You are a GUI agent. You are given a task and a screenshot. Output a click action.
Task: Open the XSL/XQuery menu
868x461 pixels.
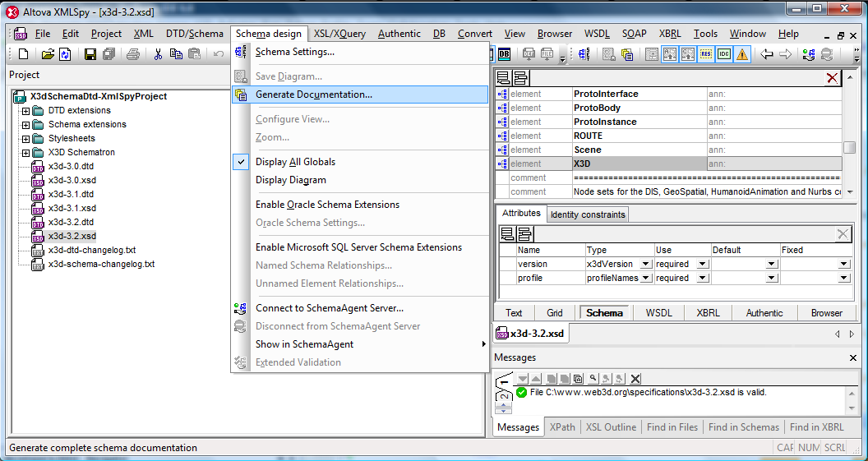click(x=339, y=34)
